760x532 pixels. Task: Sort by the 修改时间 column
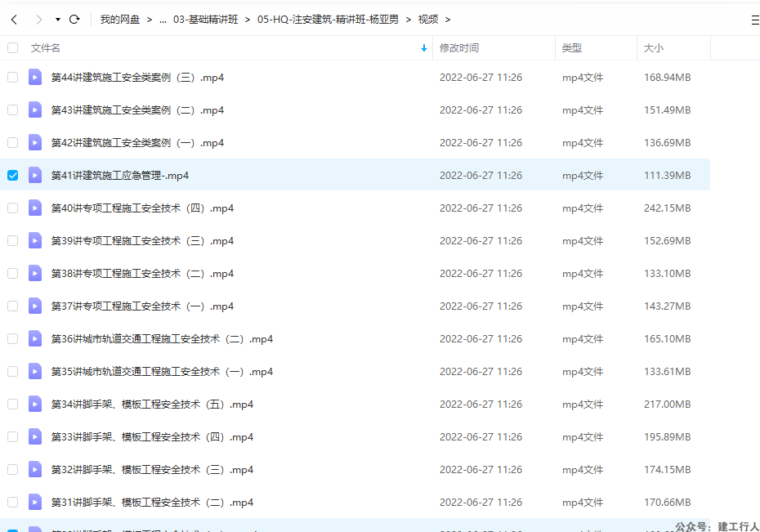coord(459,48)
